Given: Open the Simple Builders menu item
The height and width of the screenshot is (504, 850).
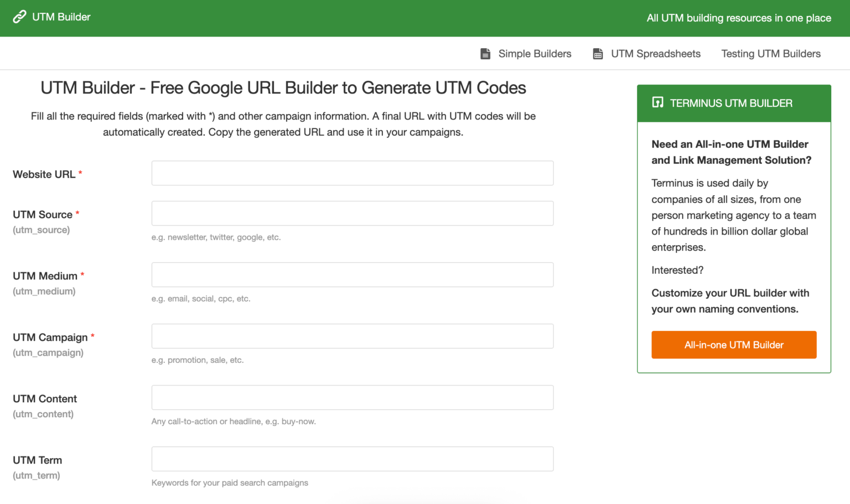Looking at the screenshot, I should 535,54.
